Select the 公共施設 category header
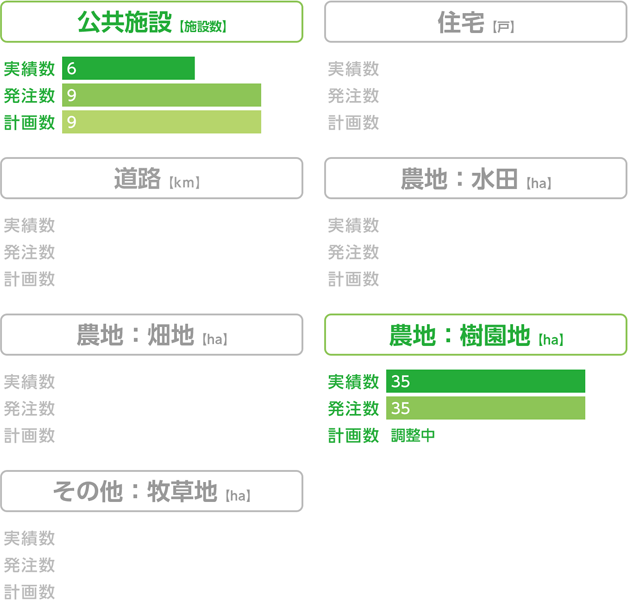The height and width of the screenshot is (605, 628). click(x=152, y=22)
